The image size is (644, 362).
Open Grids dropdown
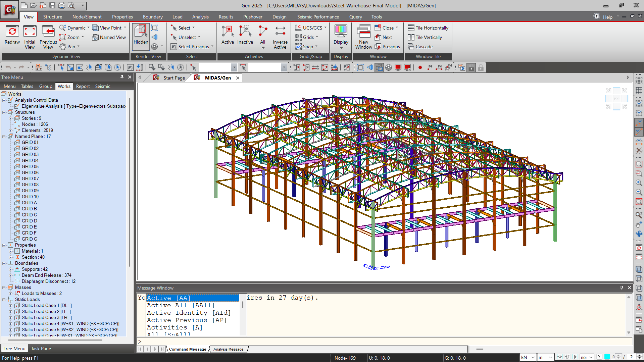pos(306,37)
